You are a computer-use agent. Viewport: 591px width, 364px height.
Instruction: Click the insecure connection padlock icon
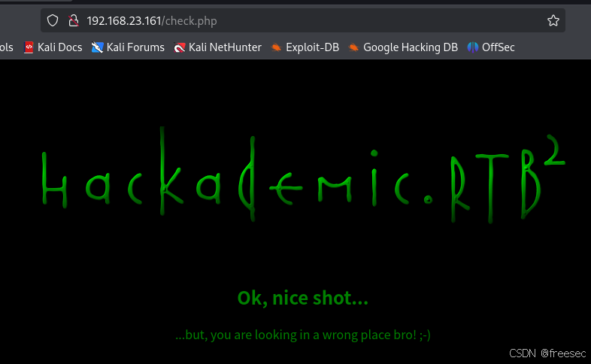74,20
